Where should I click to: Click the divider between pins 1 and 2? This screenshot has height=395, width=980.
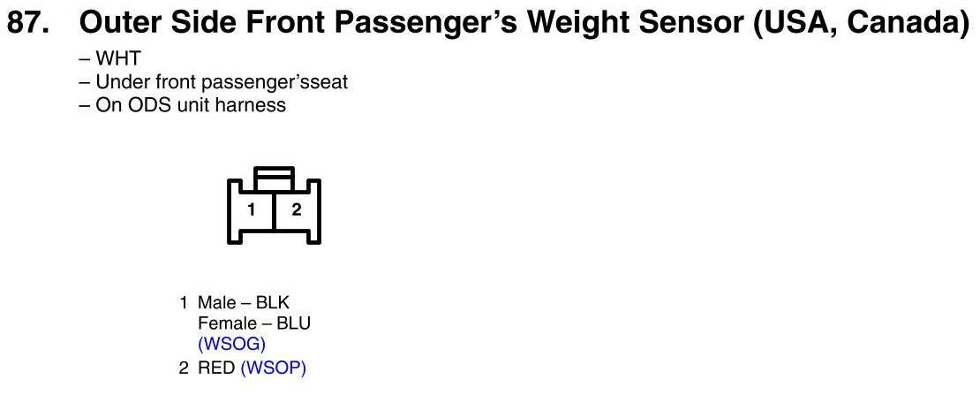point(275,209)
